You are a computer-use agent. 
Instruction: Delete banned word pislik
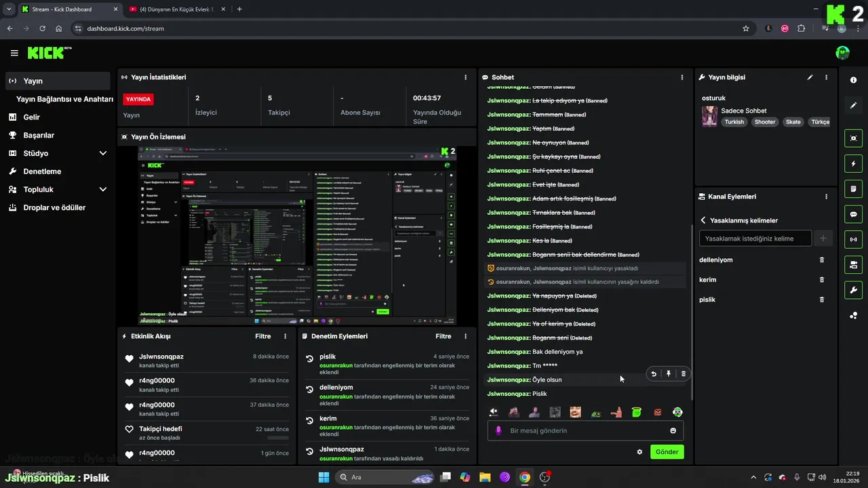click(822, 300)
